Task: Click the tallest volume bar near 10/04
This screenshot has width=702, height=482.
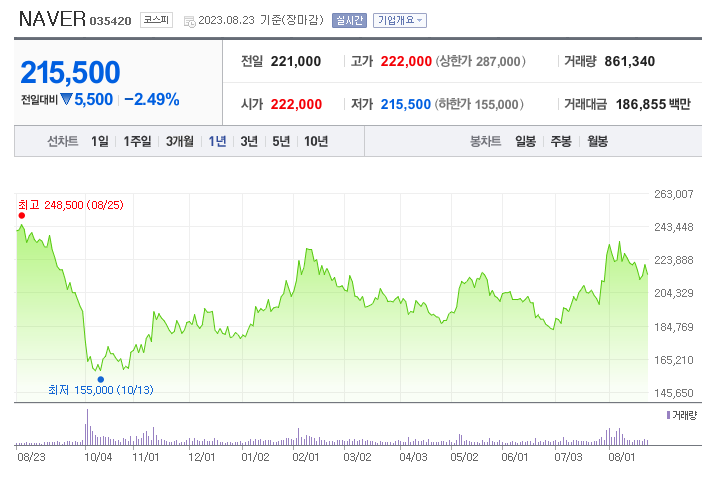Action: tap(87, 427)
